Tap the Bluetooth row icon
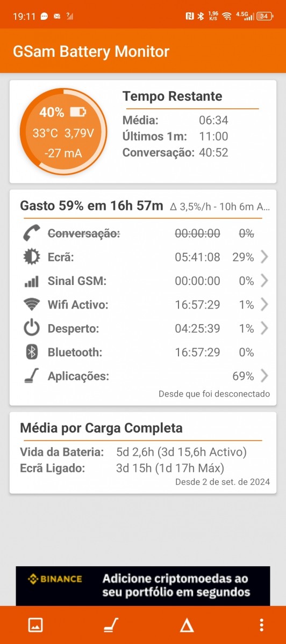This screenshot has height=644, width=286. pos(32,352)
